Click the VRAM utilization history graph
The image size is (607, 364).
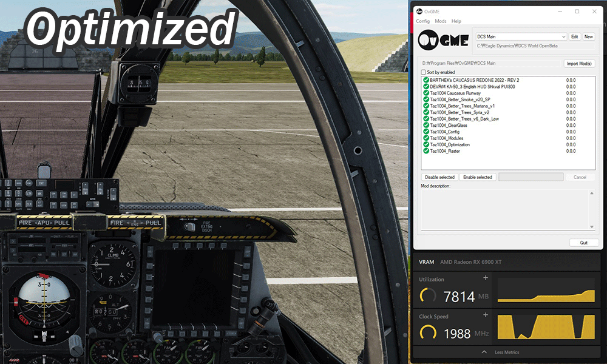pos(546,290)
